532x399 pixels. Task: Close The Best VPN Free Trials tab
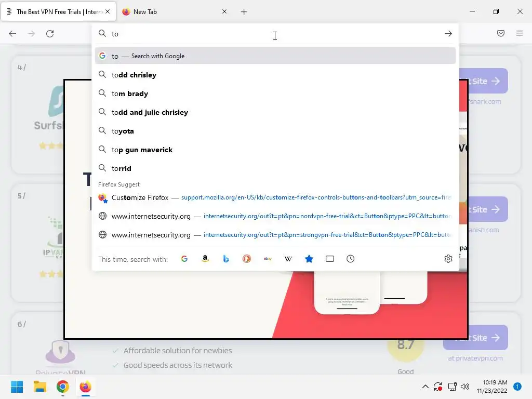[108, 11]
